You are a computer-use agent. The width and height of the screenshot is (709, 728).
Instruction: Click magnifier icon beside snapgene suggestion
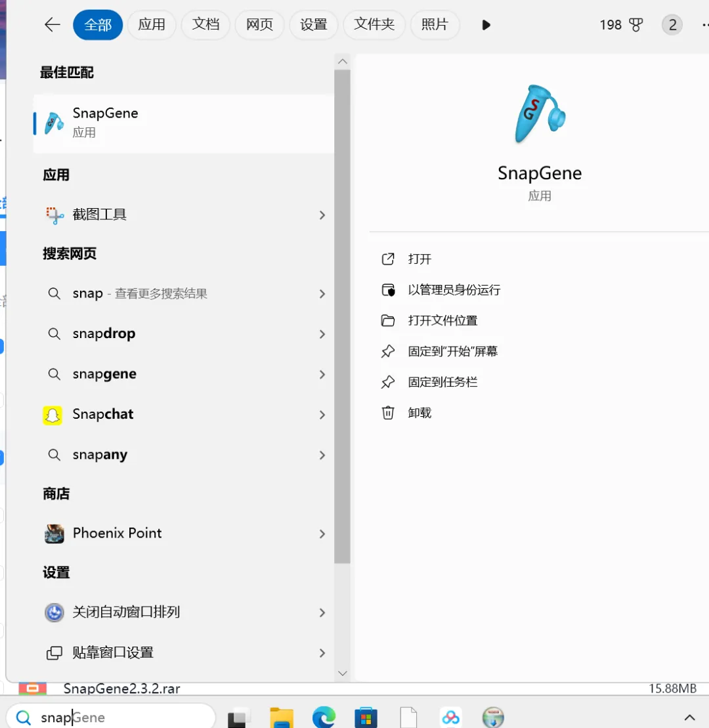coord(54,374)
